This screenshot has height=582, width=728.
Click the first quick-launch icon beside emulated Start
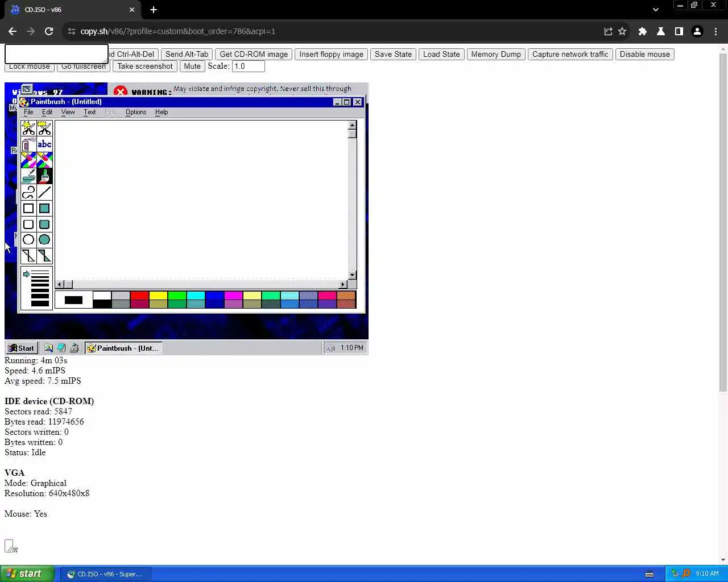[x=49, y=348]
